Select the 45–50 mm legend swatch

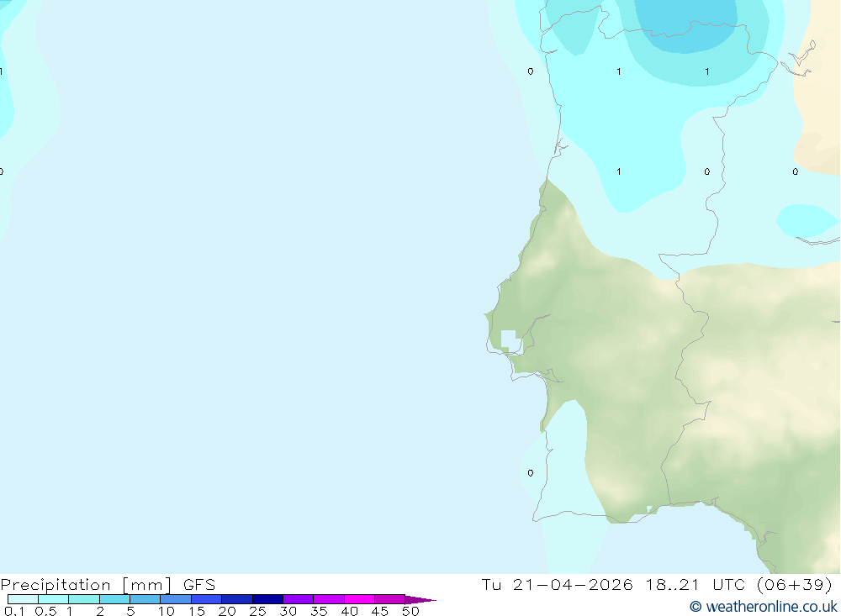pos(390,599)
